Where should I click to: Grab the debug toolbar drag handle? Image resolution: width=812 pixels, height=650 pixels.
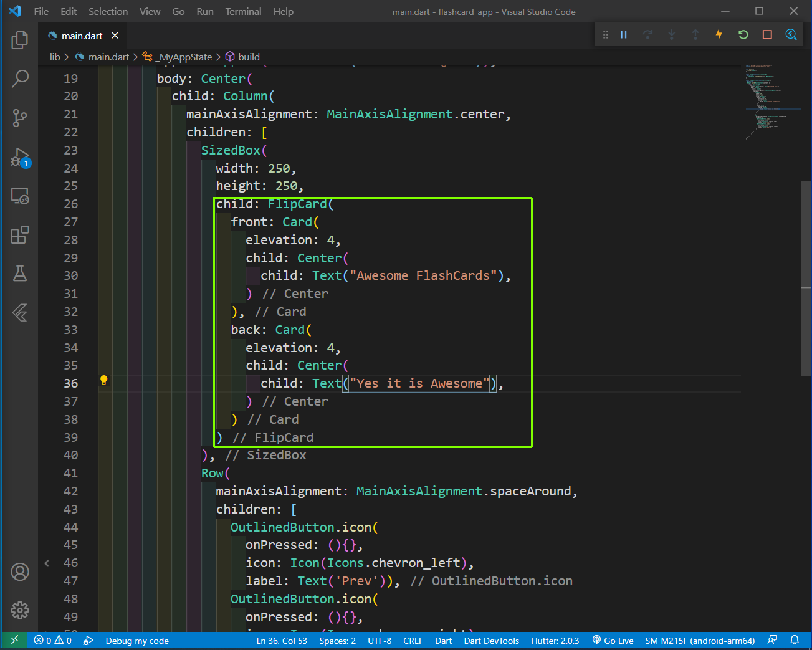click(605, 34)
